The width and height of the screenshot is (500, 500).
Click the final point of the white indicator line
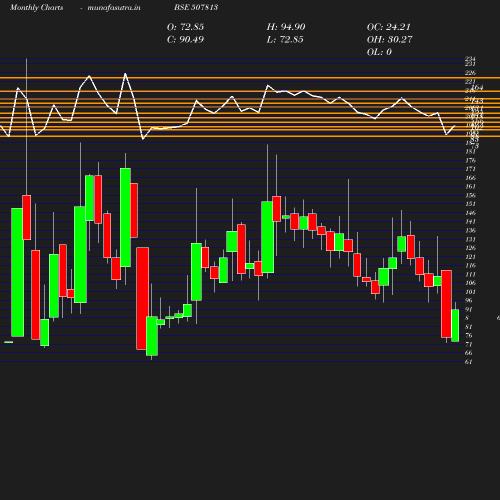click(x=455, y=126)
